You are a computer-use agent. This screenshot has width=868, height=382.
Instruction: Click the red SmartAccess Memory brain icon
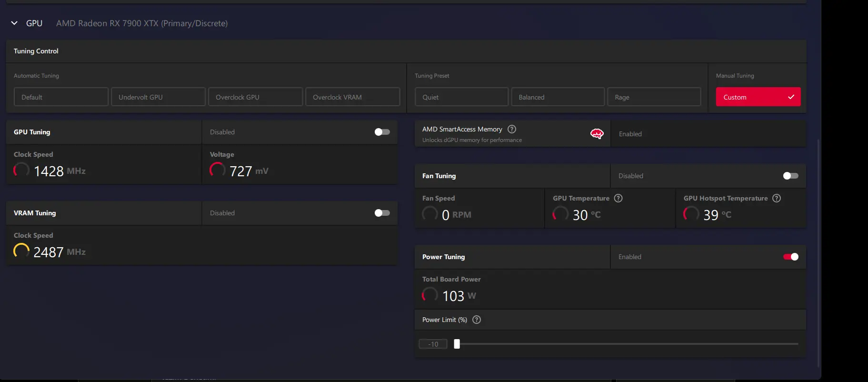597,134
